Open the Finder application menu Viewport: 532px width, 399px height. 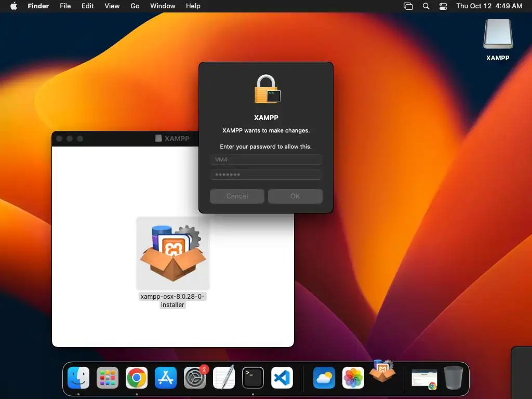(38, 6)
